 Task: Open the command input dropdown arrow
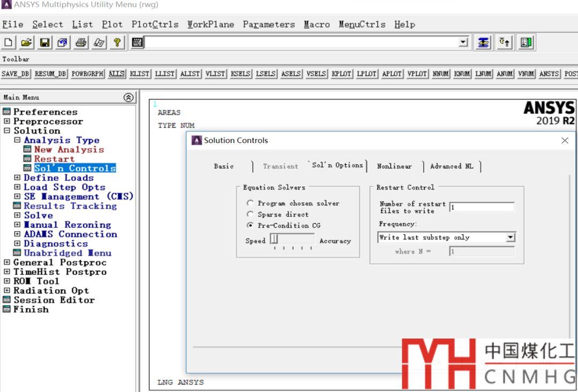coord(463,43)
